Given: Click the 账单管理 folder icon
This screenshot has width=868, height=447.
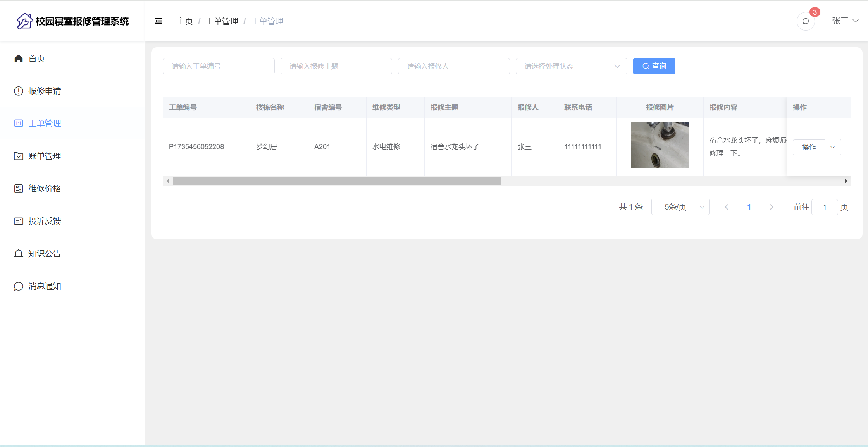Looking at the screenshot, I should [x=19, y=156].
